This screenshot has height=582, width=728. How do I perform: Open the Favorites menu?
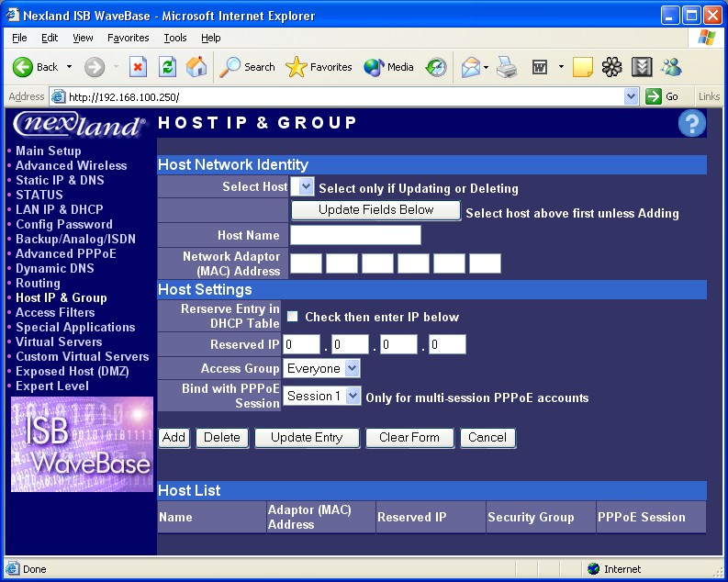129,38
